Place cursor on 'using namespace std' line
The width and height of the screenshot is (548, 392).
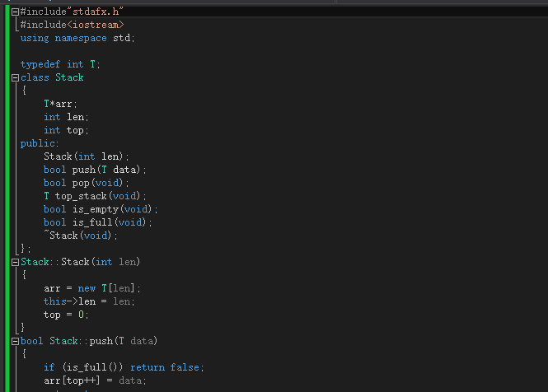(77, 38)
